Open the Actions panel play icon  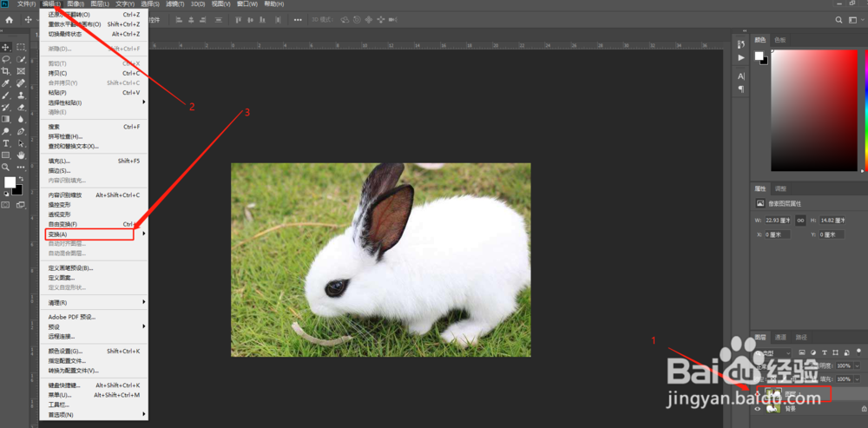(741, 57)
